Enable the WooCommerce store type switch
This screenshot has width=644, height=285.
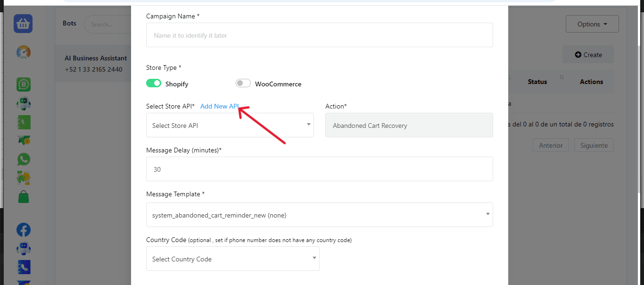[x=243, y=84]
